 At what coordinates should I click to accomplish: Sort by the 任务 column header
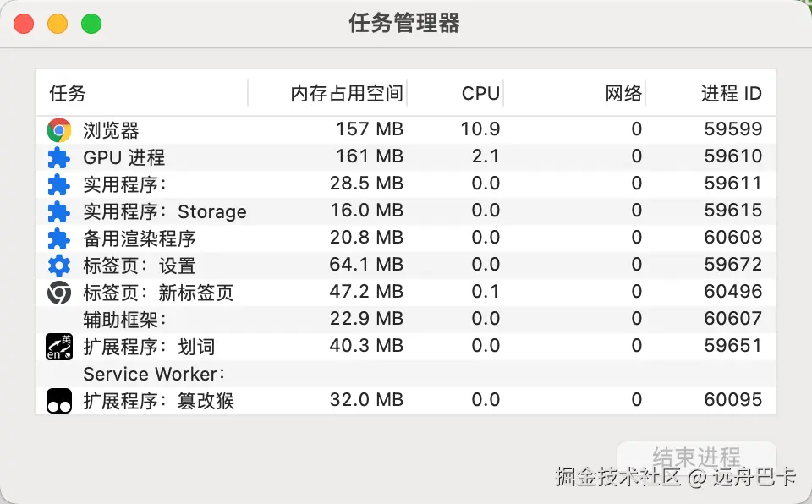pos(68,93)
